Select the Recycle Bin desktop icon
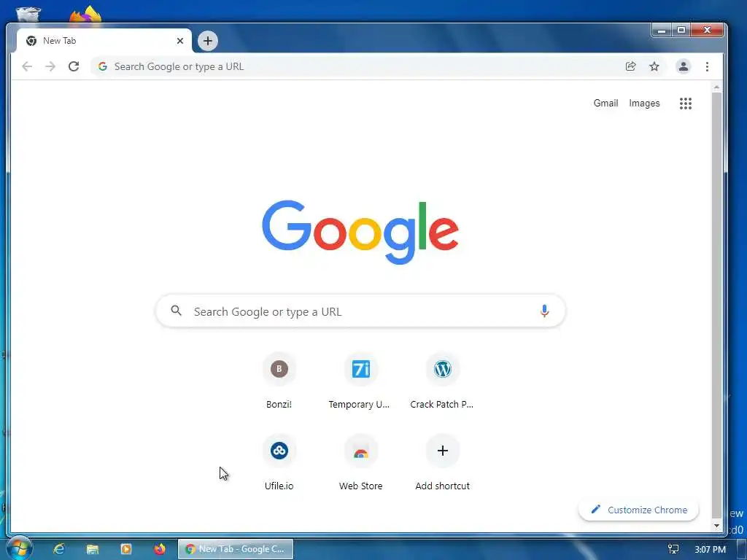 pos(28,14)
